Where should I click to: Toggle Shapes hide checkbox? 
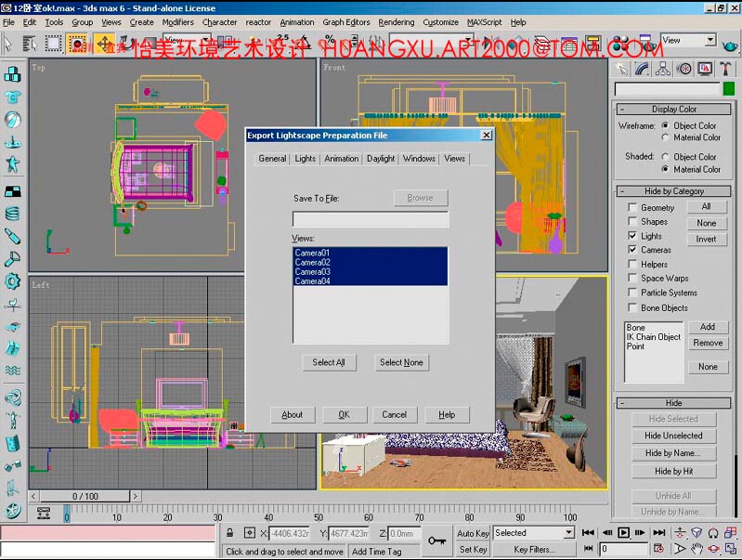coord(631,221)
